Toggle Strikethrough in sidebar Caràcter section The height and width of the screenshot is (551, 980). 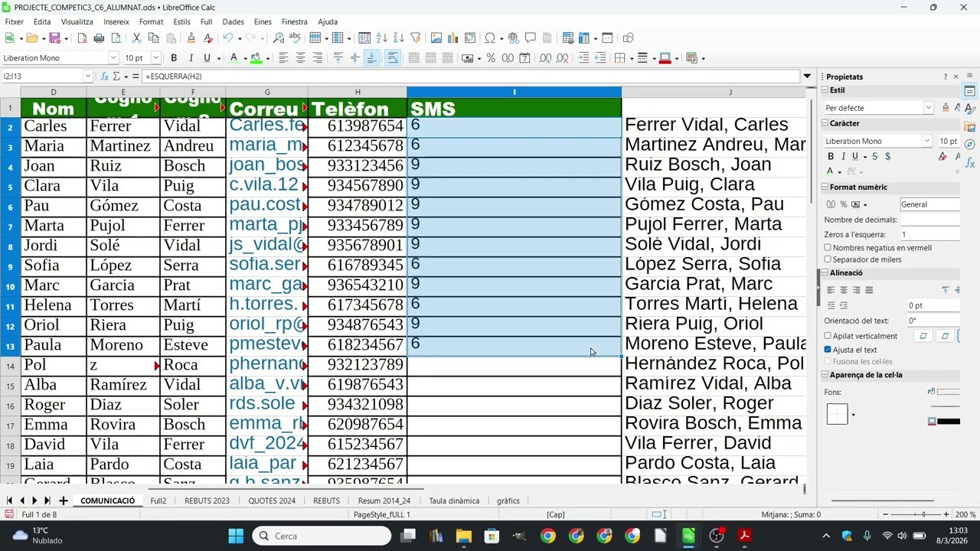point(875,156)
